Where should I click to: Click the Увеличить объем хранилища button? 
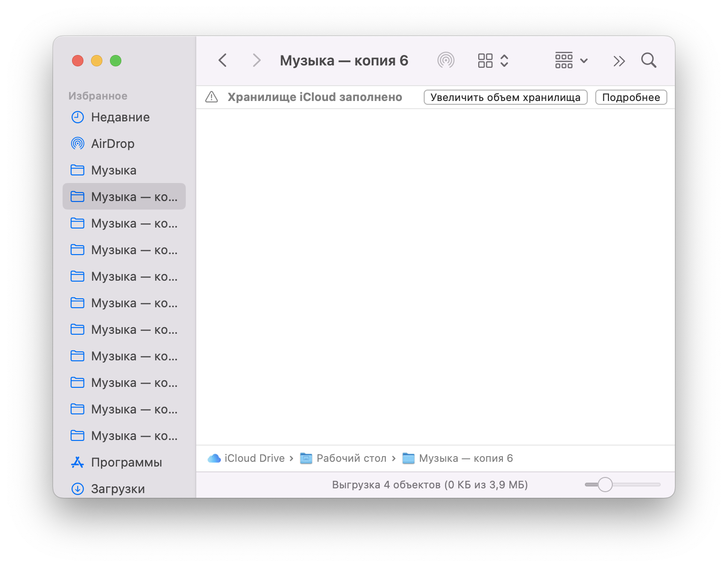[x=506, y=97]
